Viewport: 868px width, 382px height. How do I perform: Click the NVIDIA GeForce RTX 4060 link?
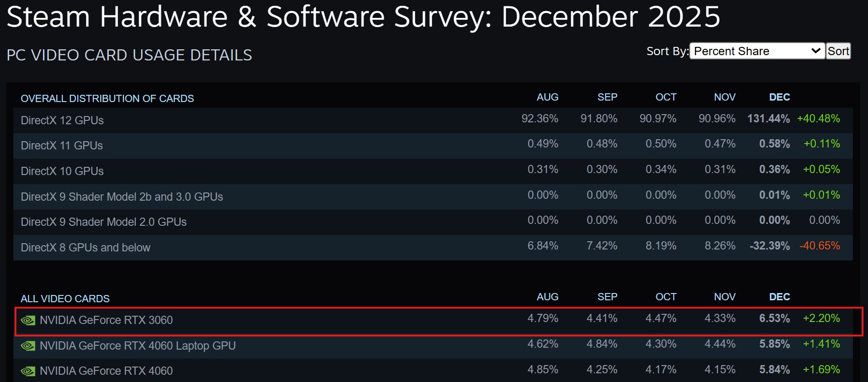107,371
